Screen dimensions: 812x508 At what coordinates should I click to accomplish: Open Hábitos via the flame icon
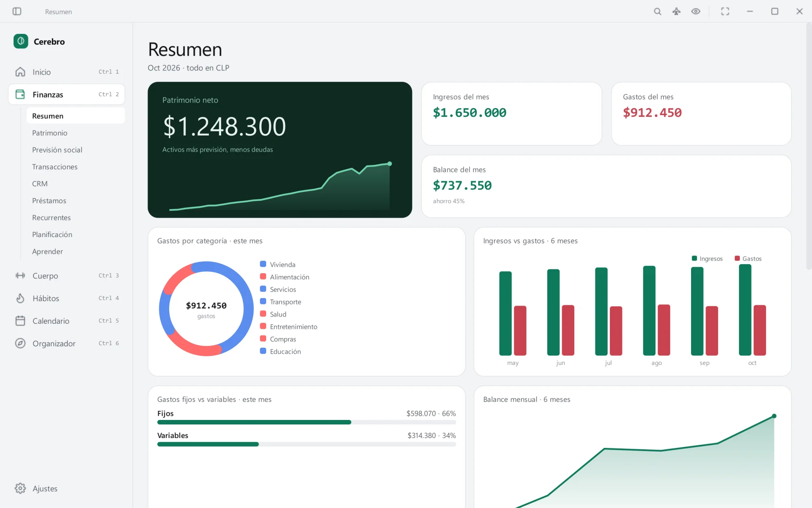[20, 298]
